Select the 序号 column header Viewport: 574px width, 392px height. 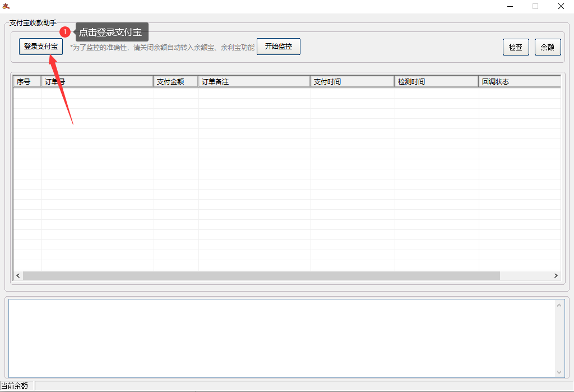click(x=27, y=81)
